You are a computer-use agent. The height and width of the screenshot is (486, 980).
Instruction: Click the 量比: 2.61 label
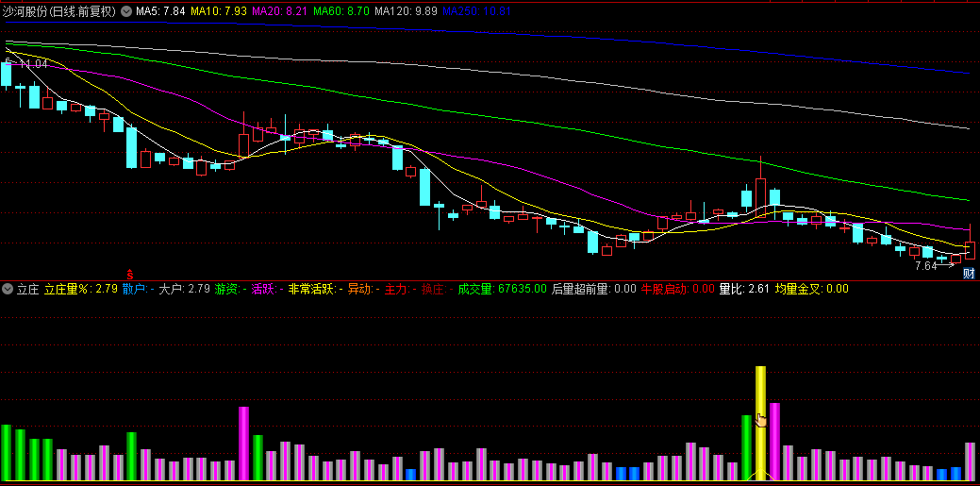pyautogui.click(x=744, y=289)
